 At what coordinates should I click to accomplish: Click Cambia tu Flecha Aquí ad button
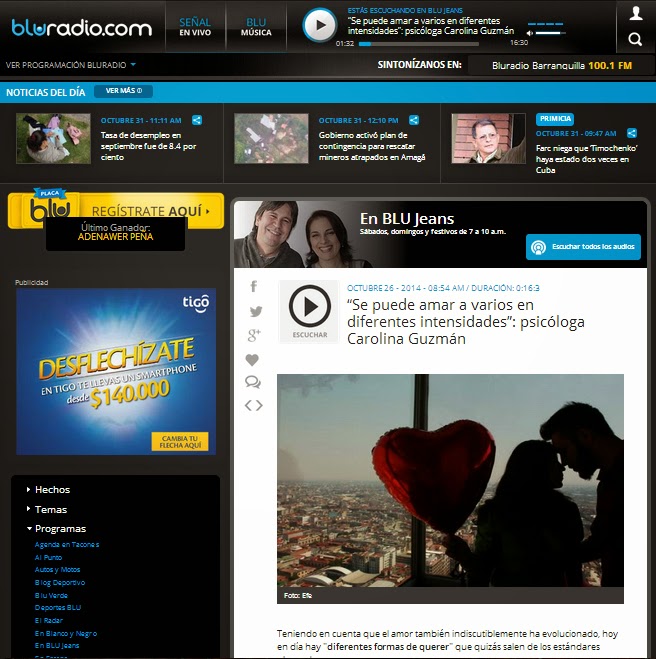(180, 442)
